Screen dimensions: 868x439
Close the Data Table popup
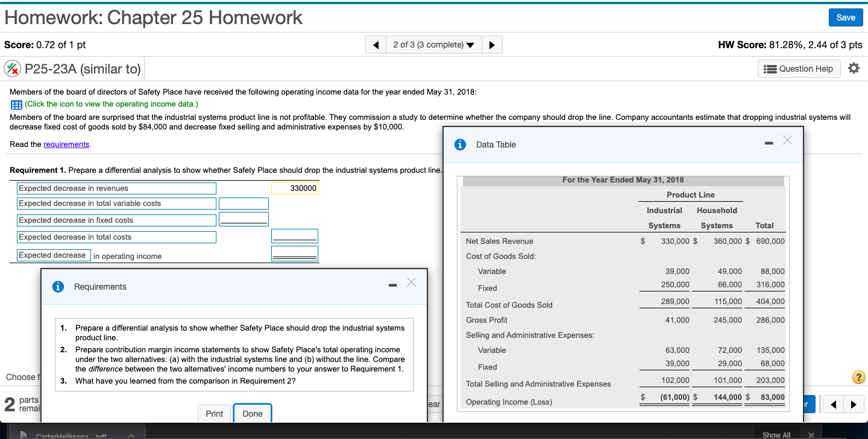(787, 140)
